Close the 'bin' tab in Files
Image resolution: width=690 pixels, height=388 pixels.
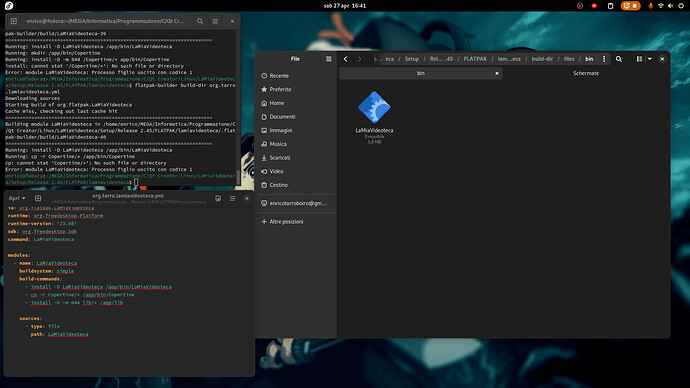pyautogui.click(x=497, y=73)
